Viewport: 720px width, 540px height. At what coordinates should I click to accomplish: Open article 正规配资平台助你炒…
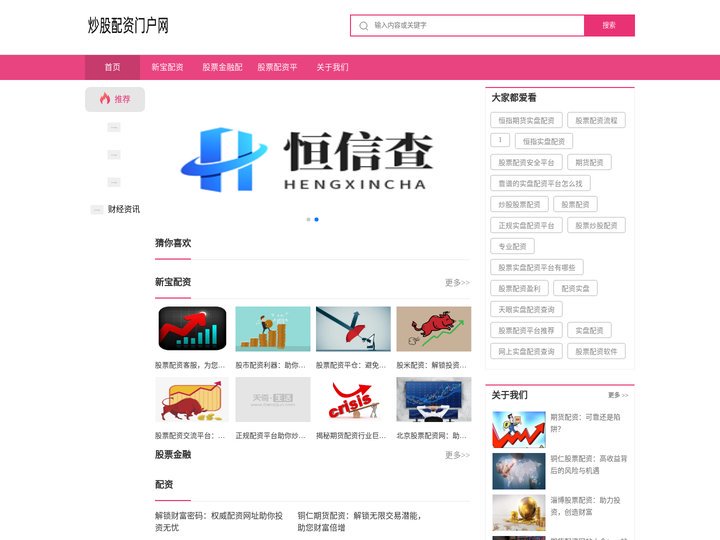(x=271, y=436)
